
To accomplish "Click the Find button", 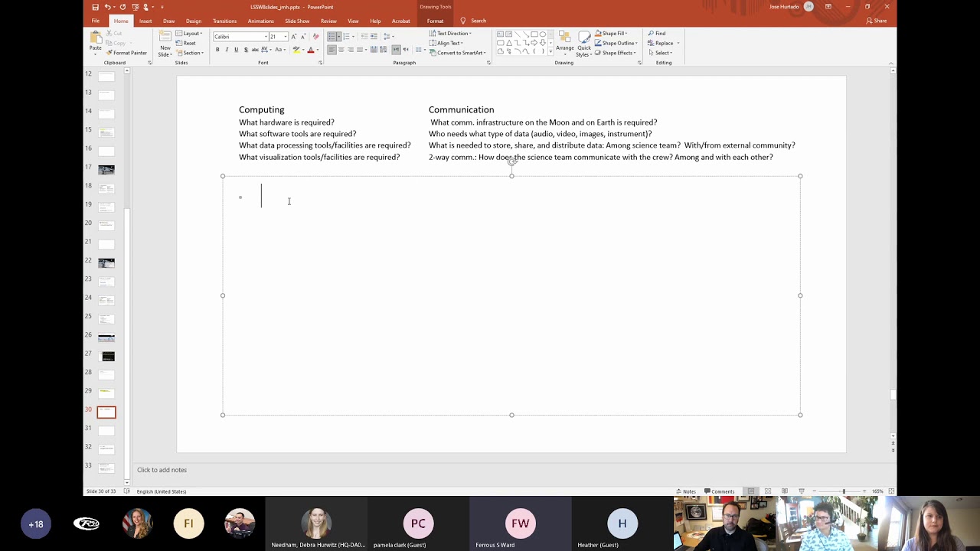I will tap(657, 34).
